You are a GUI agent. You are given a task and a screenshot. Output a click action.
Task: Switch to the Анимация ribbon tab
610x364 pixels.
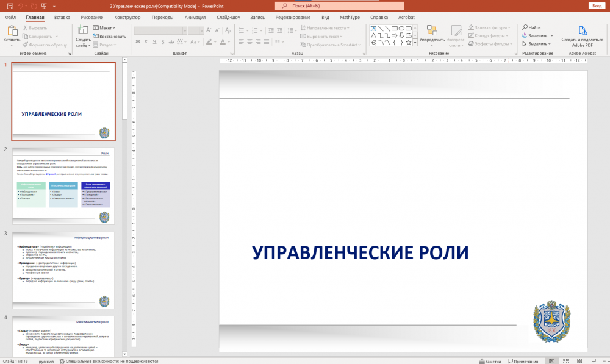pyautogui.click(x=195, y=18)
